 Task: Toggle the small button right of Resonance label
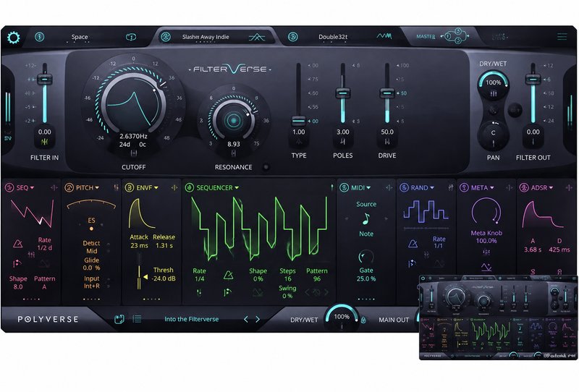(266, 167)
